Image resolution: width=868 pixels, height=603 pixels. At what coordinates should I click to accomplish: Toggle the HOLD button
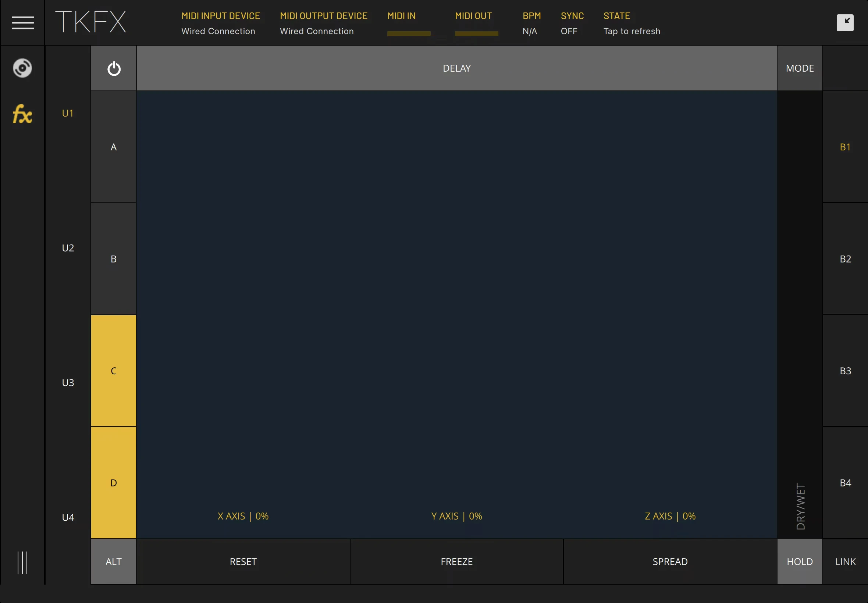tap(800, 561)
